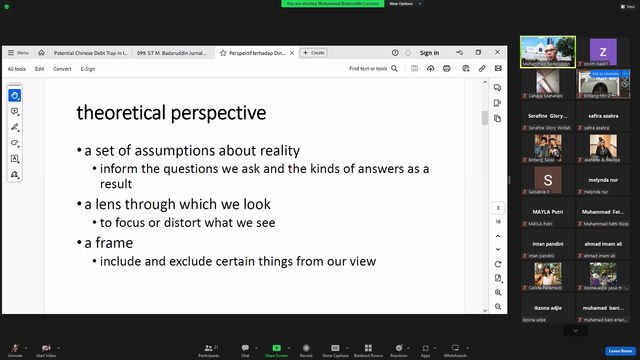Screen dimensions: 640x360
Task: Click Sign in
Action: (429, 53)
